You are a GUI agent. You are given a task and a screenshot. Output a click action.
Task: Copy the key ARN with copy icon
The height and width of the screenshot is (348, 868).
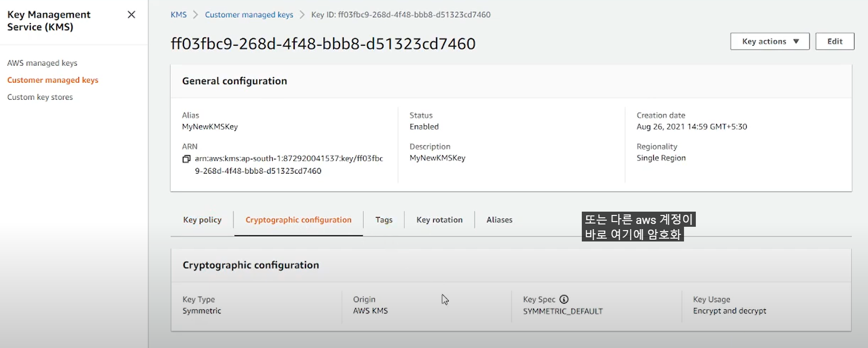186,159
